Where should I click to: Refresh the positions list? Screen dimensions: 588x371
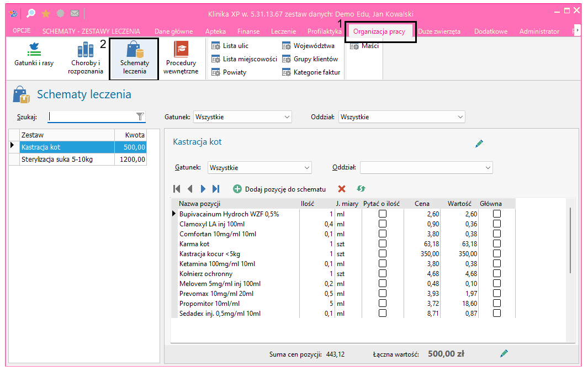click(361, 189)
